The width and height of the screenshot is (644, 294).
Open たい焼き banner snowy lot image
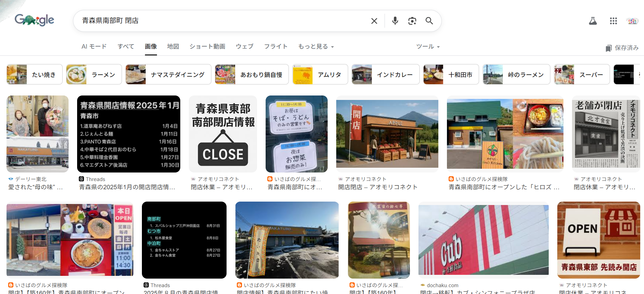tap(287, 240)
